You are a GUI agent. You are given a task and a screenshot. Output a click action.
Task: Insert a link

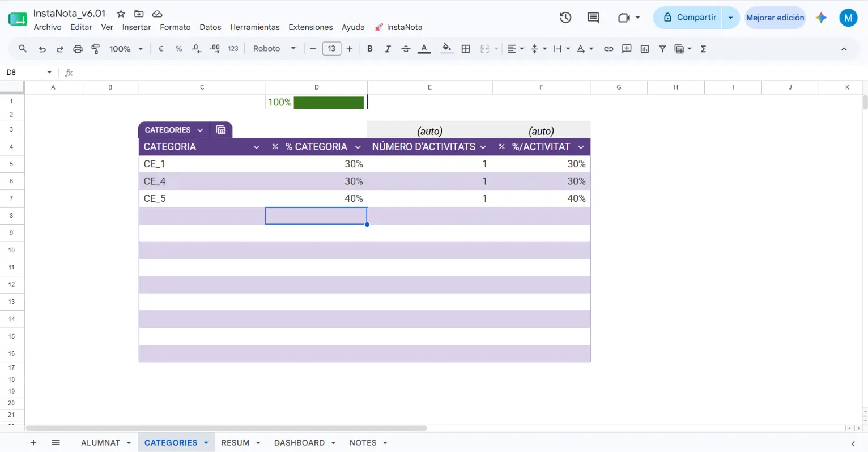(609, 49)
